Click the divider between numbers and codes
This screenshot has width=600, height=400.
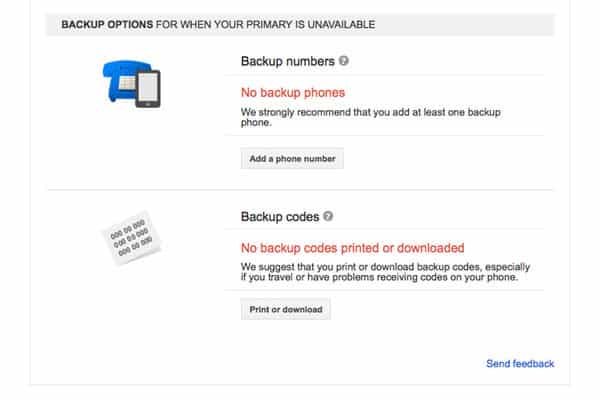300,189
